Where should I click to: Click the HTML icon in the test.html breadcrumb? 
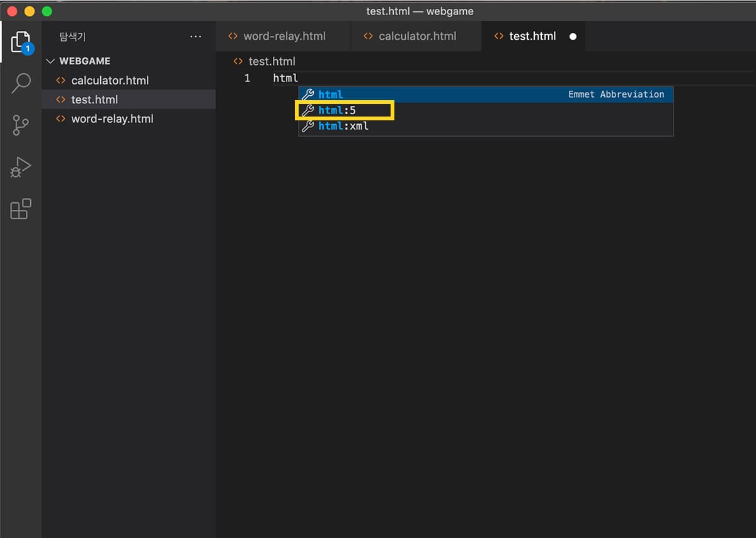click(238, 61)
